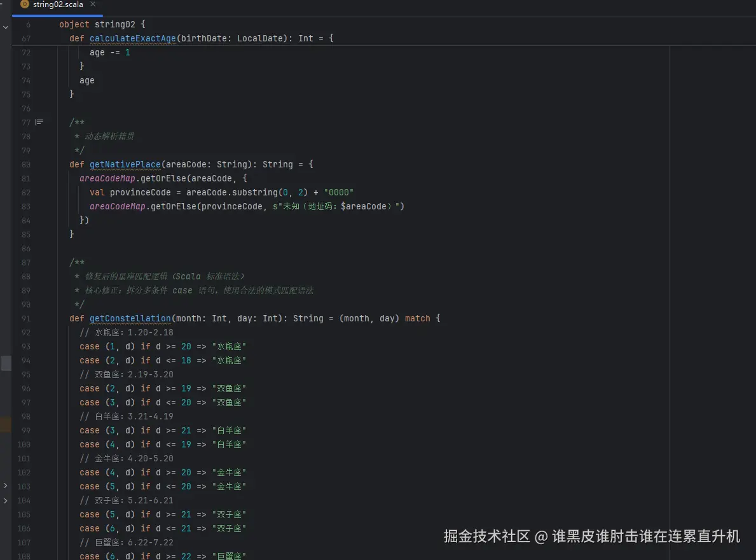Click provinceCode variable declaration on line 82
This screenshot has width=756, height=560.
(141, 192)
